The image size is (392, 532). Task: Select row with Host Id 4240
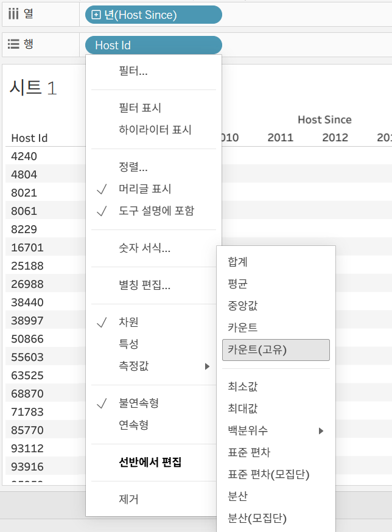(24, 156)
